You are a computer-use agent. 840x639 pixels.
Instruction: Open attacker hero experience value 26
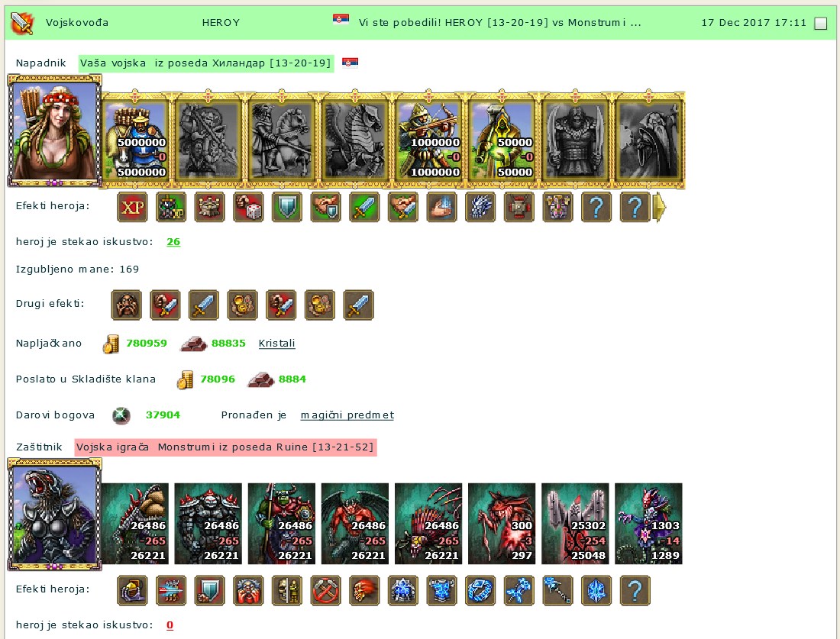click(x=173, y=241)
